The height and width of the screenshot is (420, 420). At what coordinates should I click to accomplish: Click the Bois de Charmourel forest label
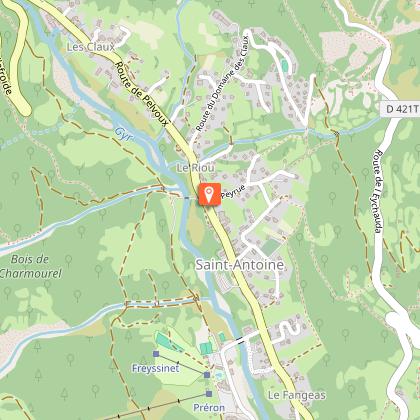coord(30,266)
